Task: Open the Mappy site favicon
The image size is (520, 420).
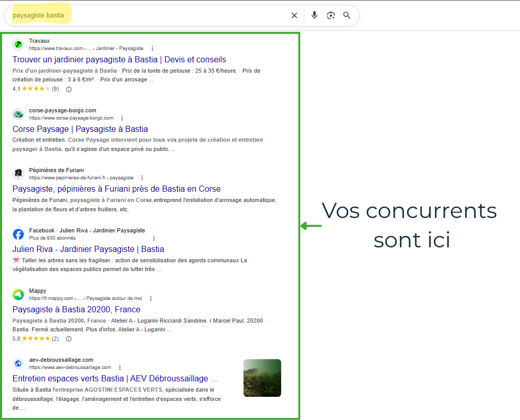Action: pyautogui.click(x=18, y=294)
